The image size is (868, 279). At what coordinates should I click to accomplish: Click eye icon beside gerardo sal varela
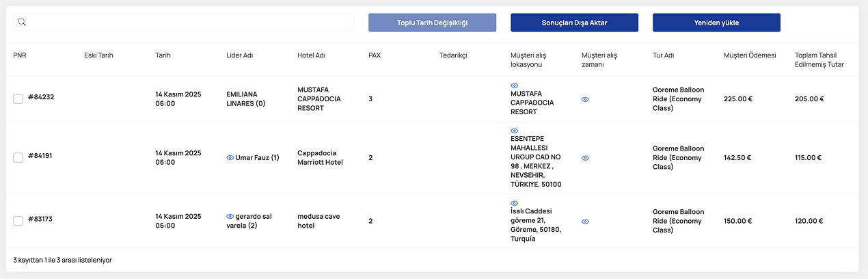[230, 217]
